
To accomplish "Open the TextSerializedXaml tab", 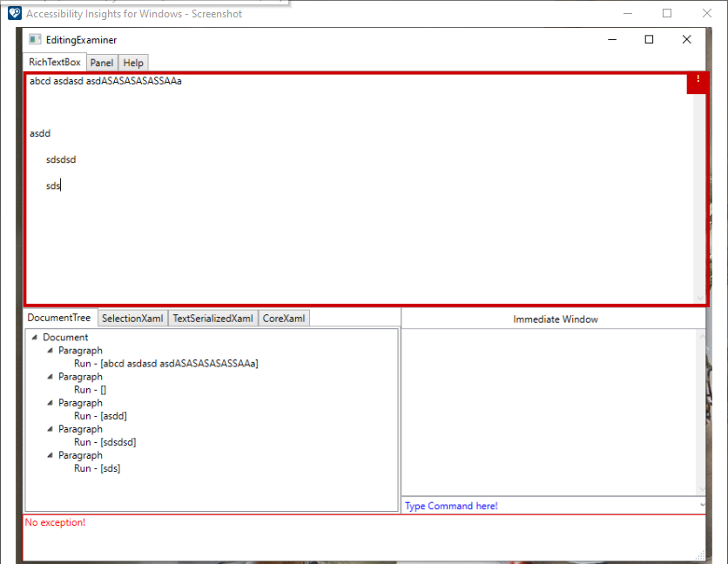I will coord(212,318).
